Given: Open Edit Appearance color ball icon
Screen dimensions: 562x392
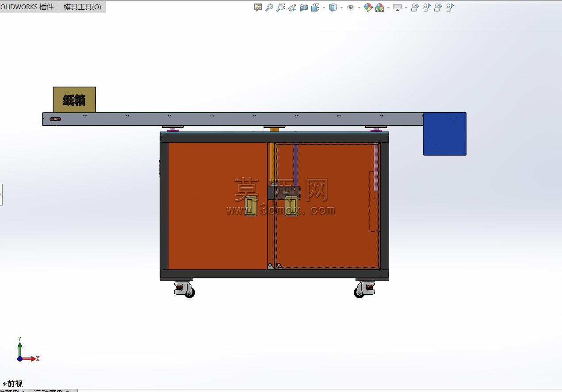Looking at the screenshot, I should tap(368, 8).
